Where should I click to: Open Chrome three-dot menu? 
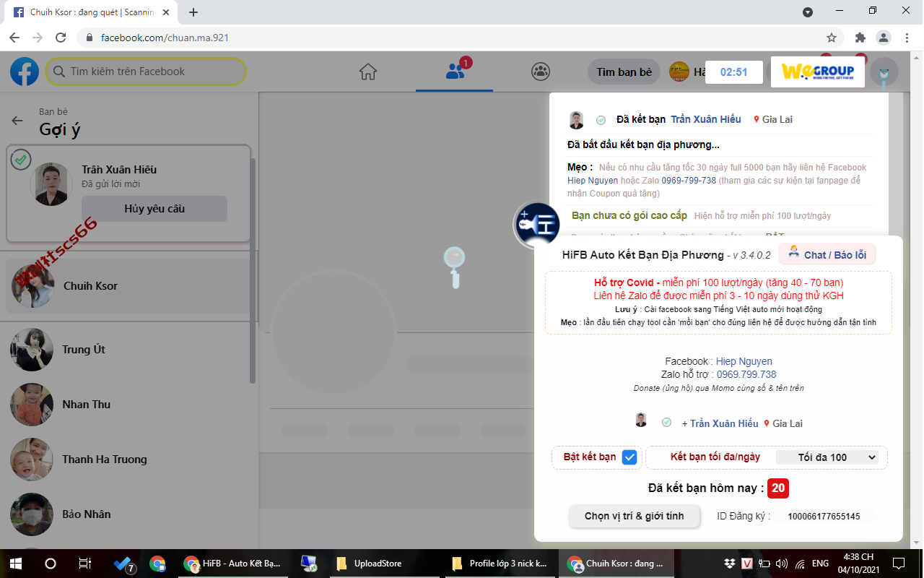point(907,38)
